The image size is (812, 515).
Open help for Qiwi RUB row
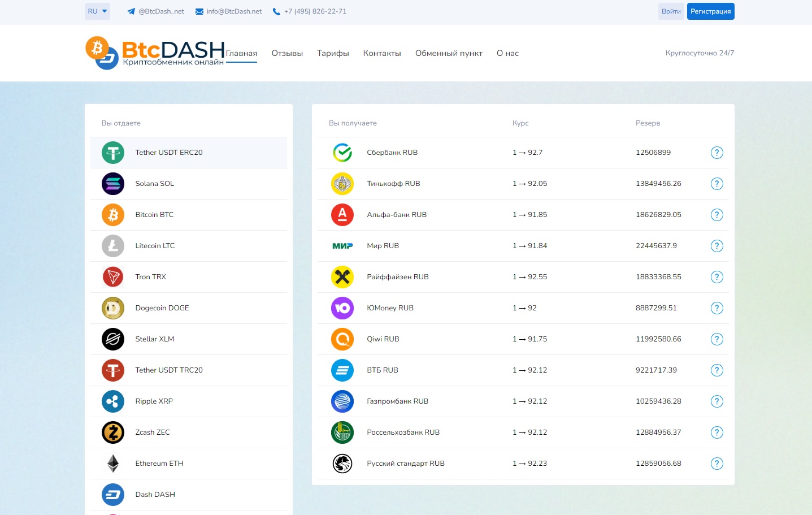717,339
